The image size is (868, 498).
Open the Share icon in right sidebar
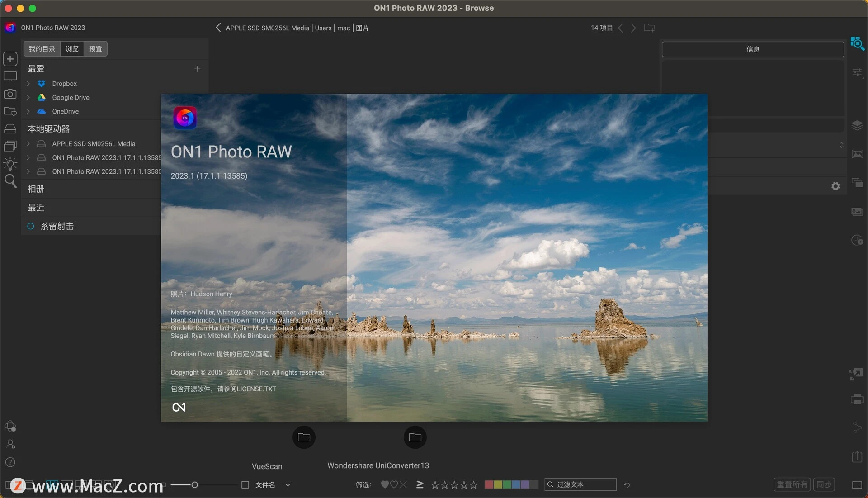tap(857, 427)
